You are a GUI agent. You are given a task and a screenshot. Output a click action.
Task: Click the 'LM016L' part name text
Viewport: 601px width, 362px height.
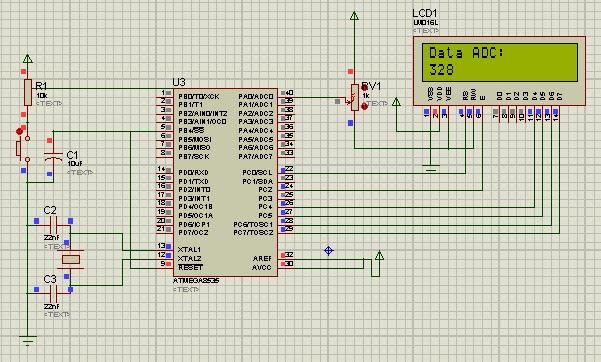point(425,23)
